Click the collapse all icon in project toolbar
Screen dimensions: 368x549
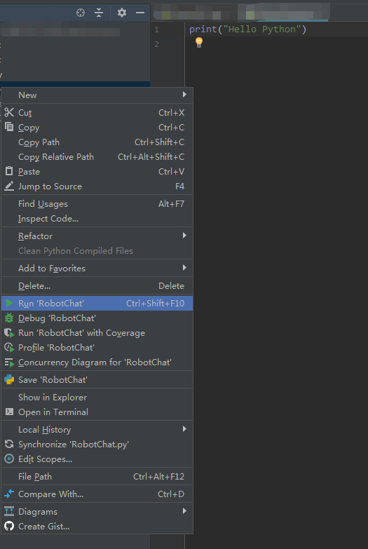point(99,13)
